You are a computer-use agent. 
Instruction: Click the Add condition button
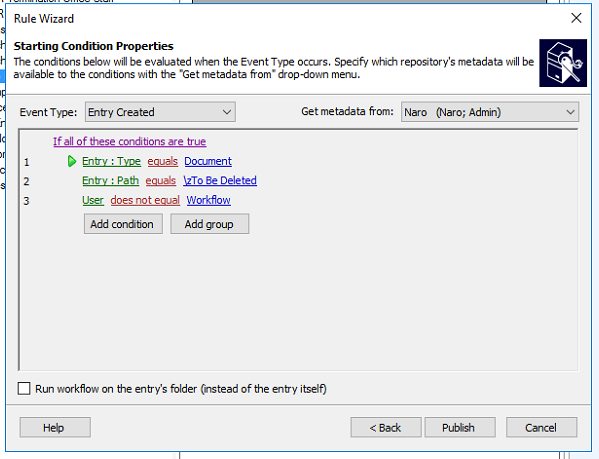pos(123,224)
